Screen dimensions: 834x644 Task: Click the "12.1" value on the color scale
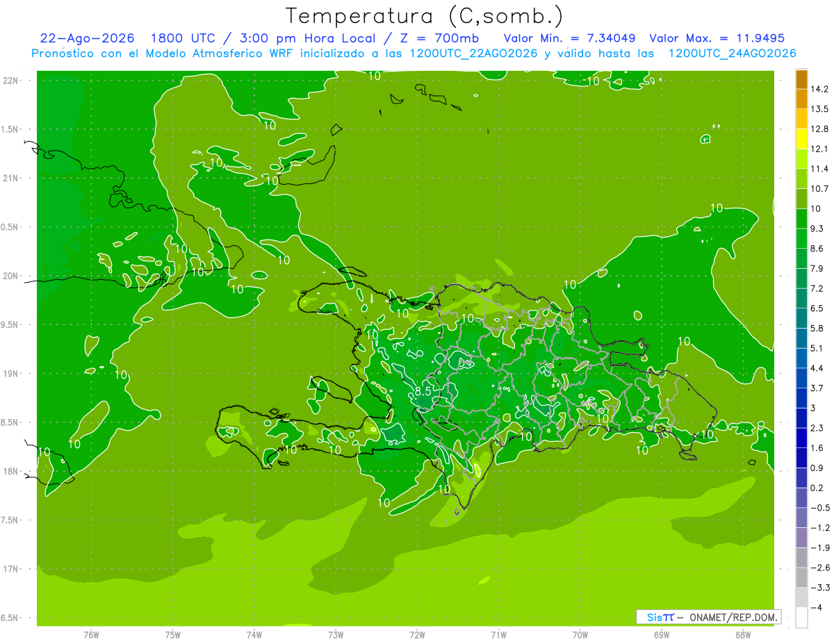coord(819,149)
